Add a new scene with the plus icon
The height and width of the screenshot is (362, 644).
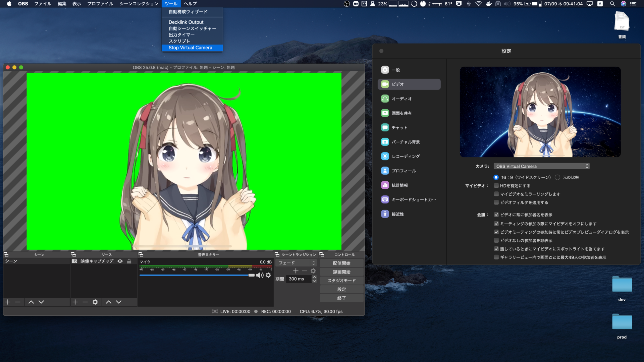click(8, 302)
